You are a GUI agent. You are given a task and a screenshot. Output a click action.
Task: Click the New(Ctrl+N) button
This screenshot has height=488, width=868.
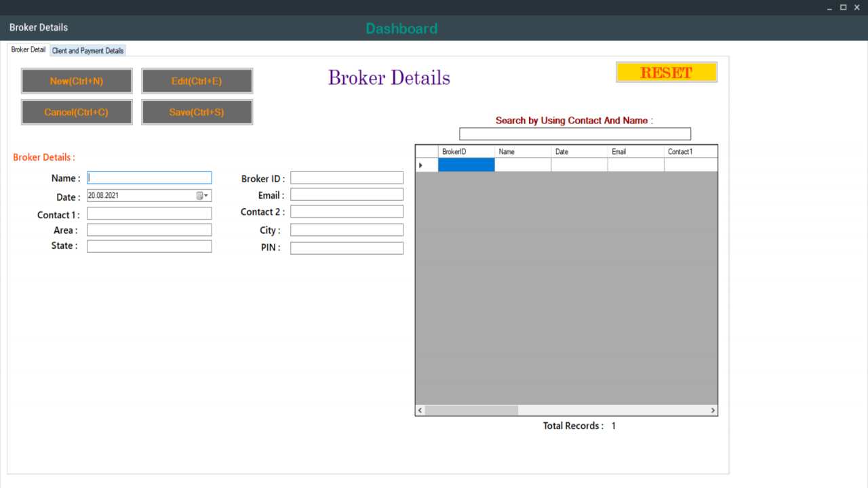click(x=77, y=81)
